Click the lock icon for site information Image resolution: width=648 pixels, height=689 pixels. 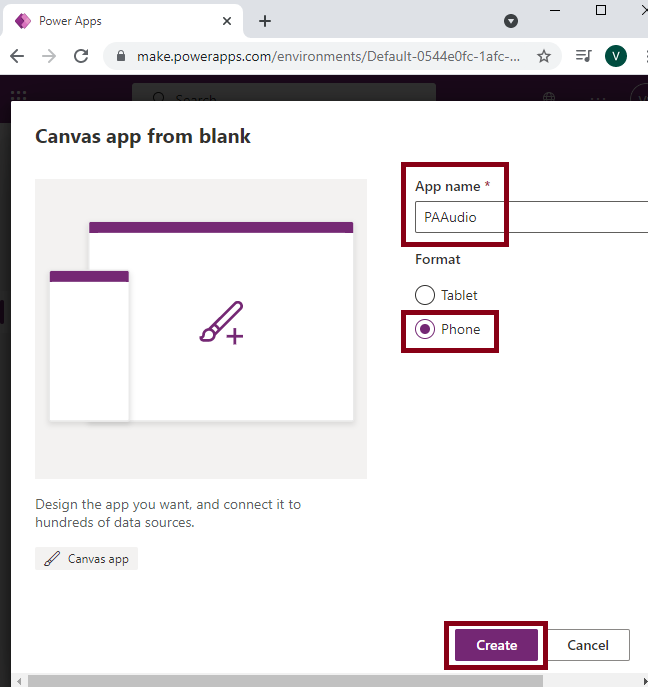[x=121, y=56]
